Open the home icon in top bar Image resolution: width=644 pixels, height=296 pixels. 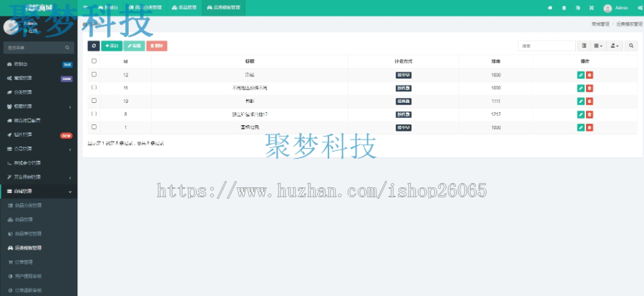click(550, 8)
